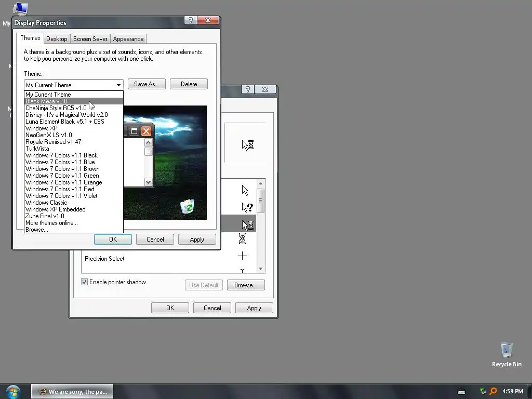Select NeoGeniX LS v1.0 theme
This screenshot has height=399, width=532.
coord(74,135)
